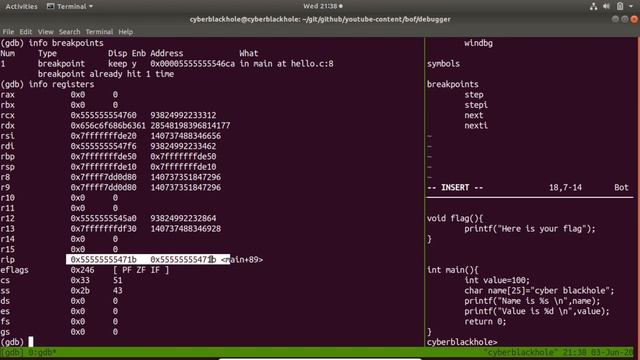640x360 pixels.
Task: Click the 'stepi' line in vim pane
Action: (x=476, y=105)
